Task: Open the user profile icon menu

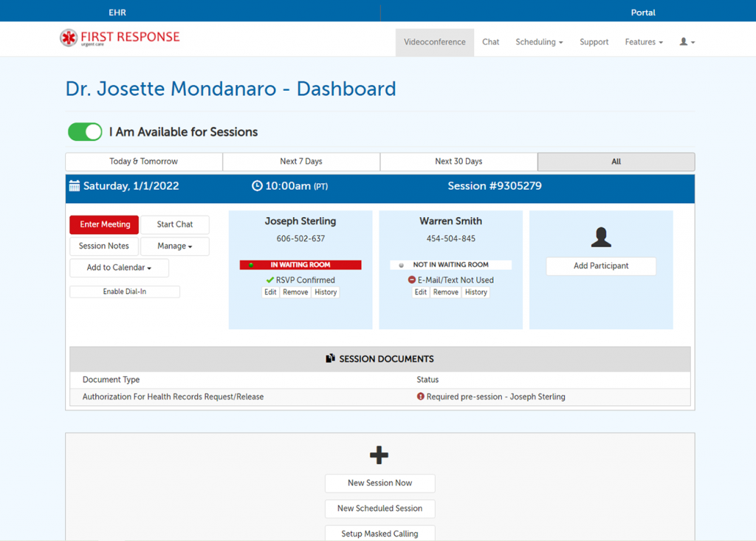Action: [x=687, y=42]
